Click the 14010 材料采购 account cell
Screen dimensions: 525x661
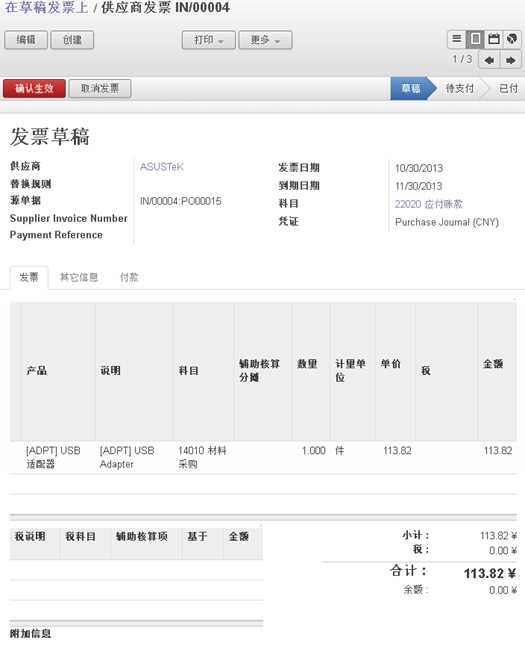[202, 457]
